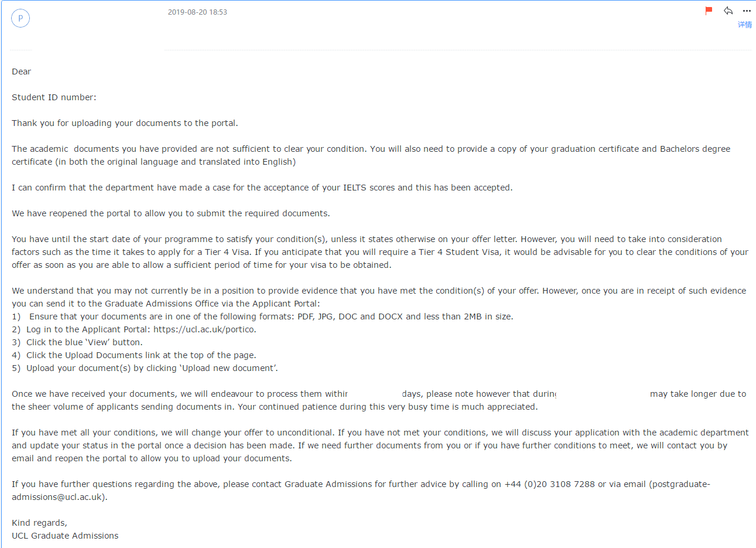Click the 'We have reopened the portal' sentence
This screenshot has width=756, height=548.
click(x=171, y=213)
